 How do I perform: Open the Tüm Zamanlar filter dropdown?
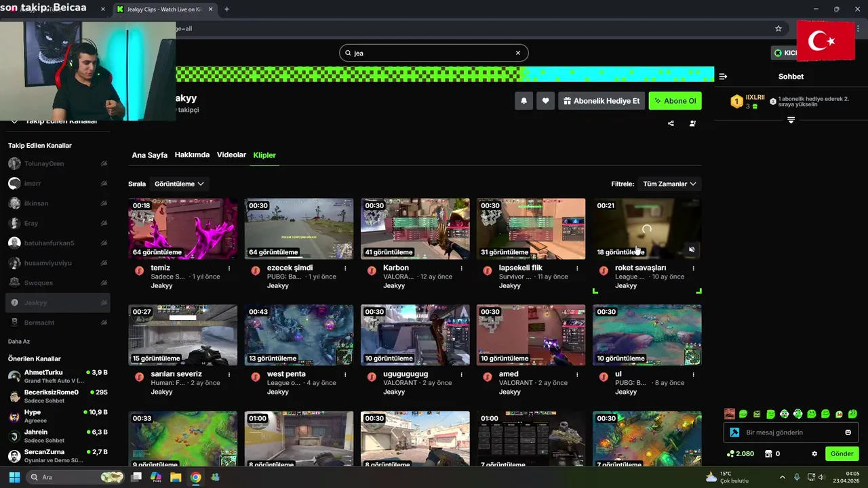pos(669,184)
